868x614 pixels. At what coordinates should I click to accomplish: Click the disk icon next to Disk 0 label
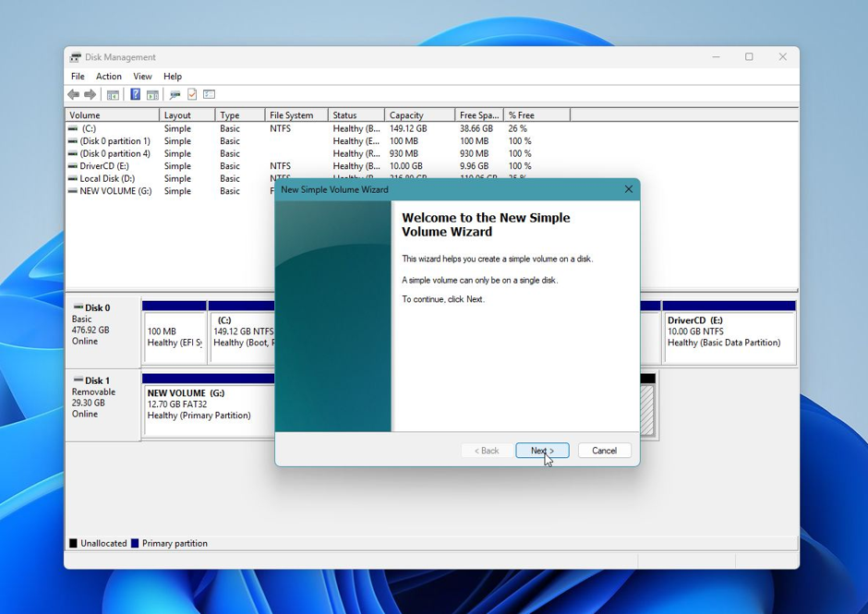coord(78,307)
